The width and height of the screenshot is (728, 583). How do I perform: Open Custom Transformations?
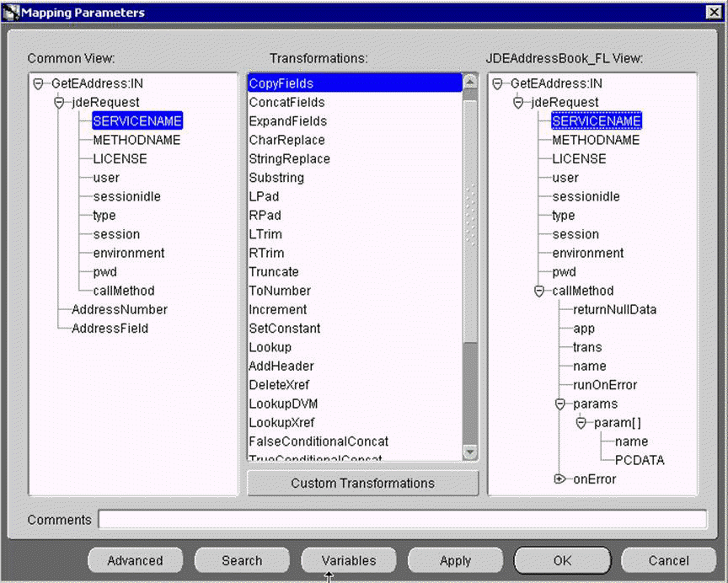pos(362,484)
